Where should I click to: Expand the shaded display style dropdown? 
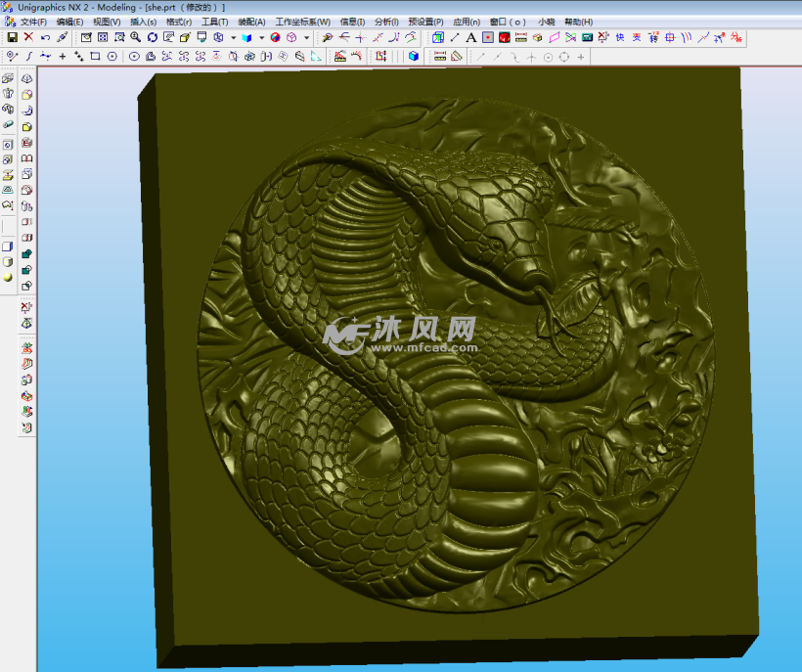pyautogui.click(x=261, y=37)
